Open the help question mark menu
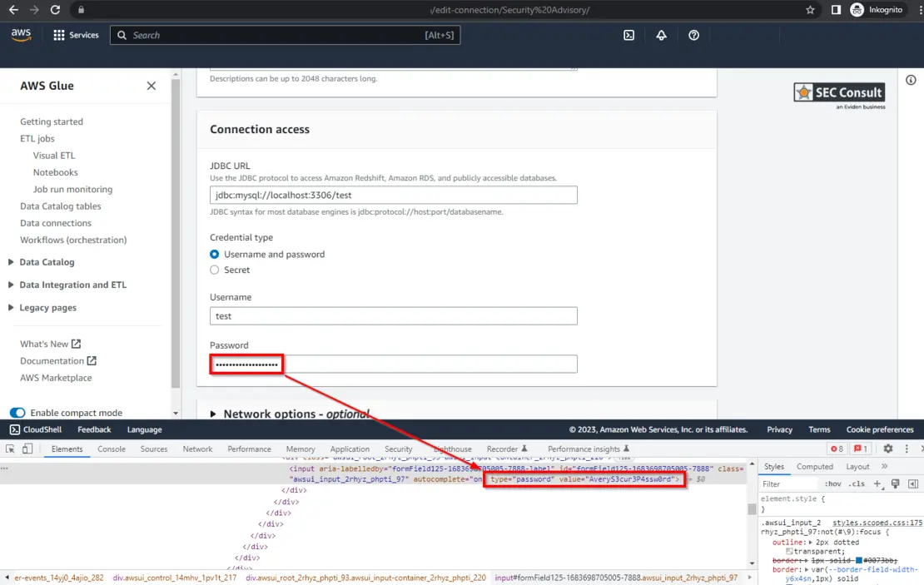 point(693,35)
